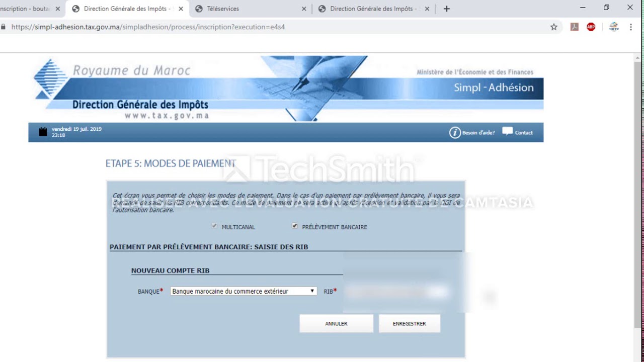
Task: Close the inscription - bouta tab
Action: [x=57, y=9]
